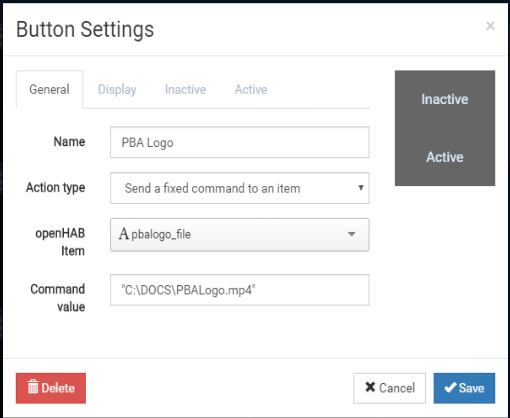Click the Action type dropdown arrow
The image size is (510, 418).
[360, 188]
